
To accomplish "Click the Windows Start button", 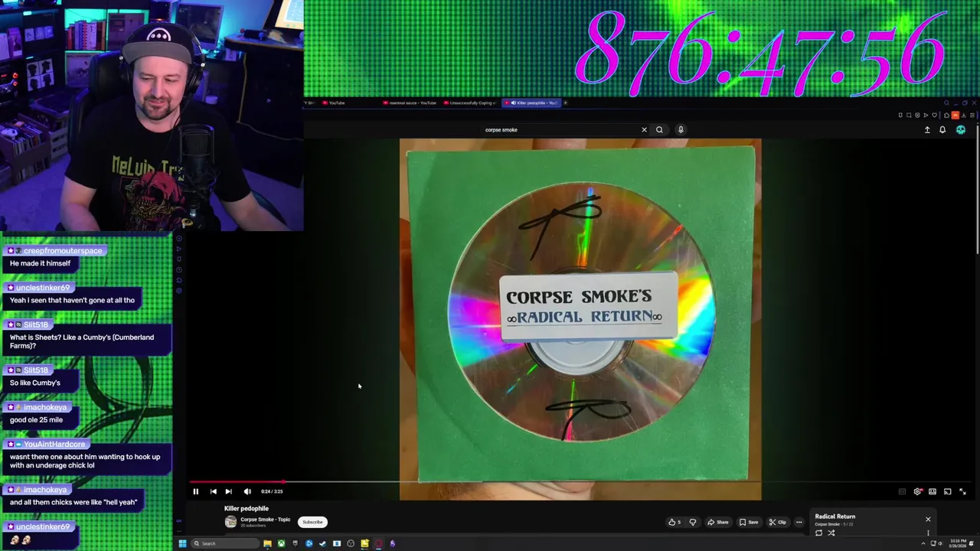I will point(182,543).
